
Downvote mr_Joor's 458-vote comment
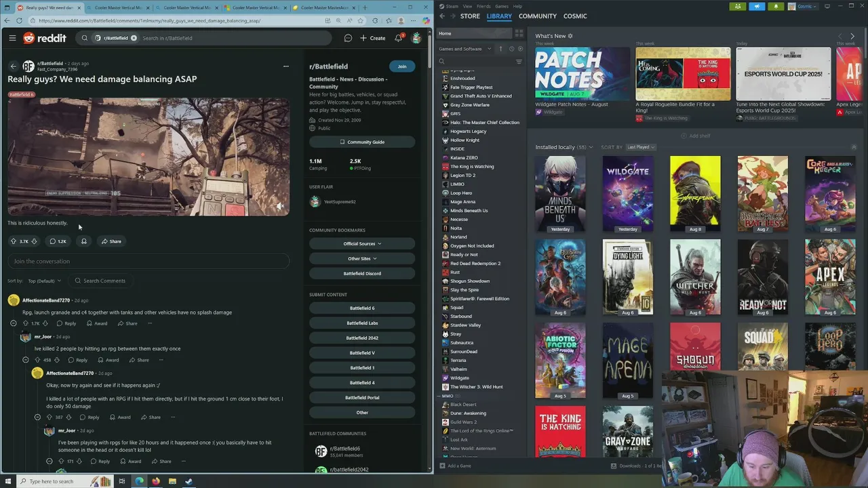click(56, 360)
